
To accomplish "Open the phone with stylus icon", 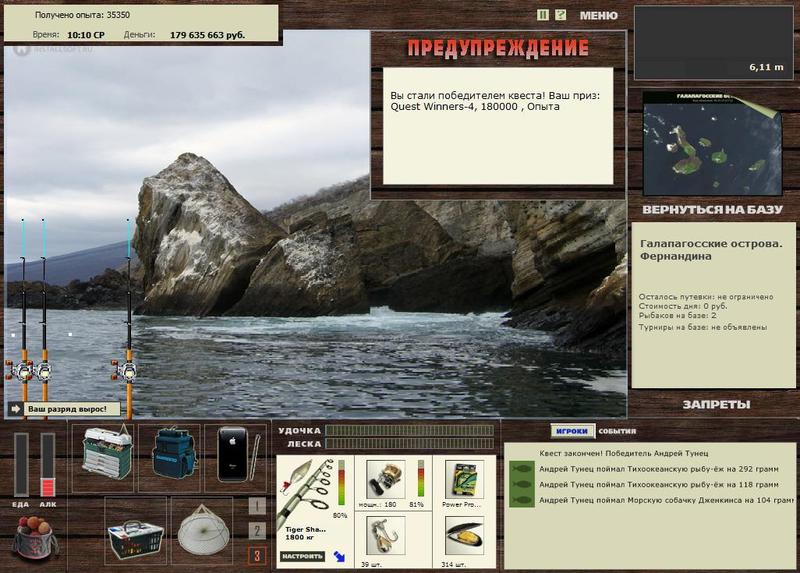I will point(238,455).
